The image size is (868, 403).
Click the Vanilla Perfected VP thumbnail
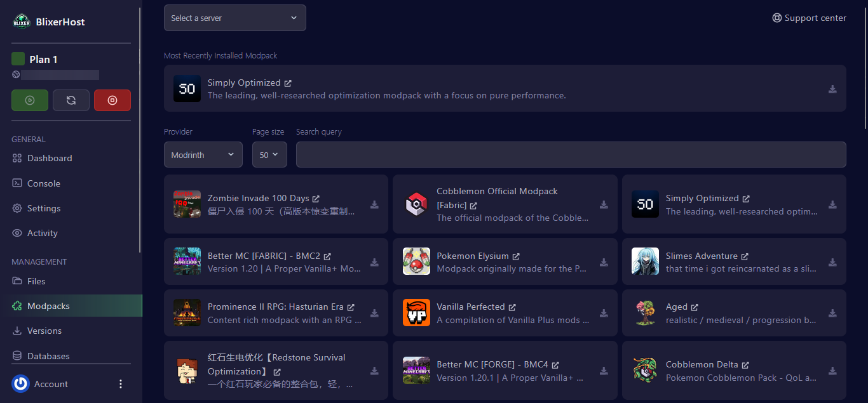coord(416,312)
